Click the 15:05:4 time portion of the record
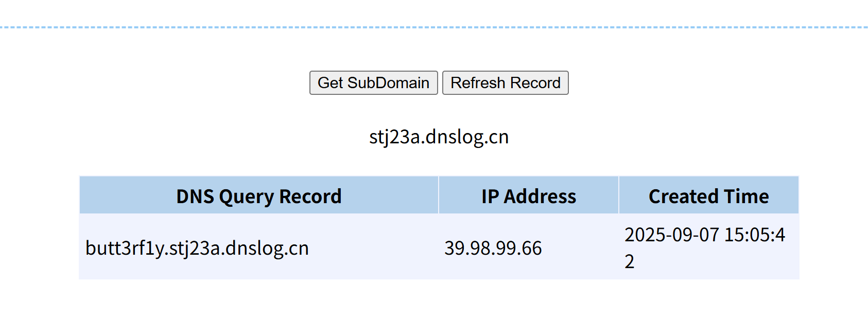Viewport: 868px width, 314px height. coord(755,235)
